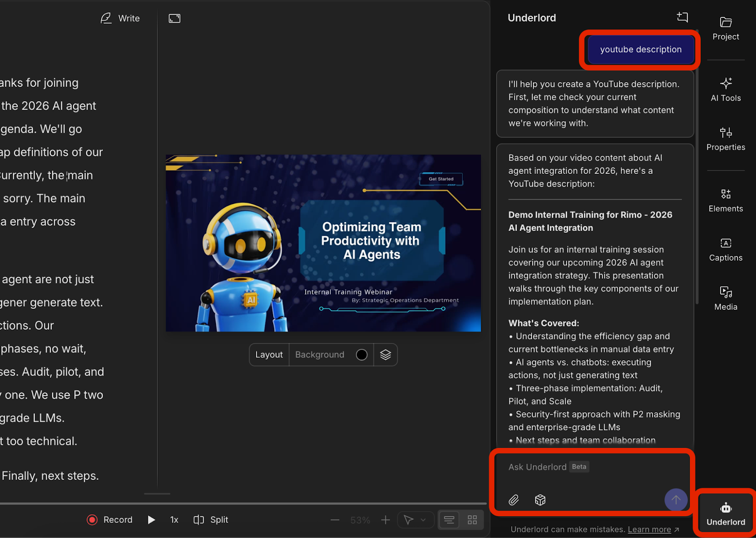Click the Get Started button on the slide

point(440,179)
